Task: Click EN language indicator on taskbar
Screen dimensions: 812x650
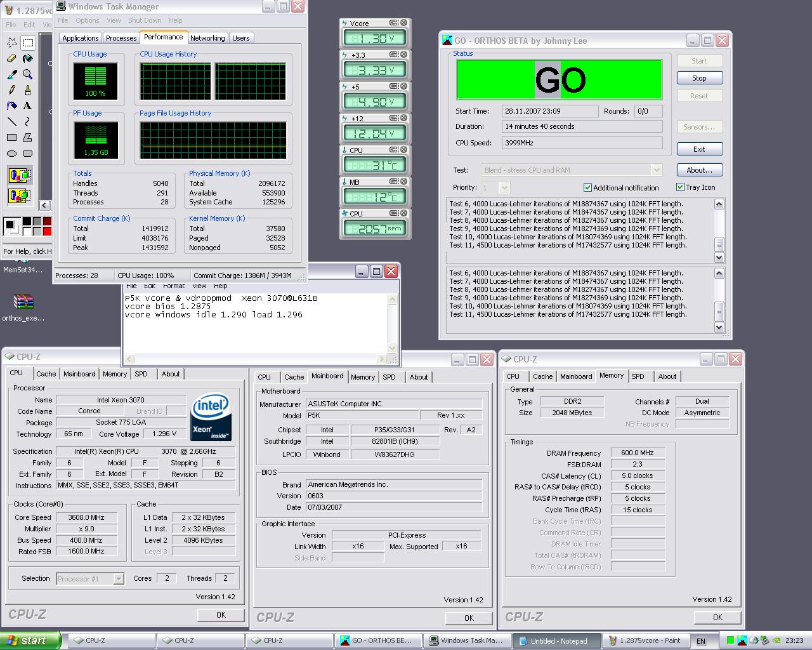Action: (701, 641)
